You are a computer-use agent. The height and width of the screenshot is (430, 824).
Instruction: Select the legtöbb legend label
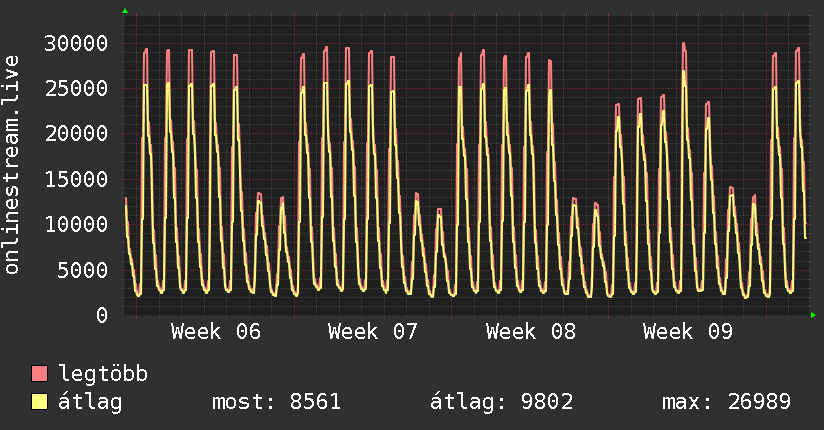point(103,374)
